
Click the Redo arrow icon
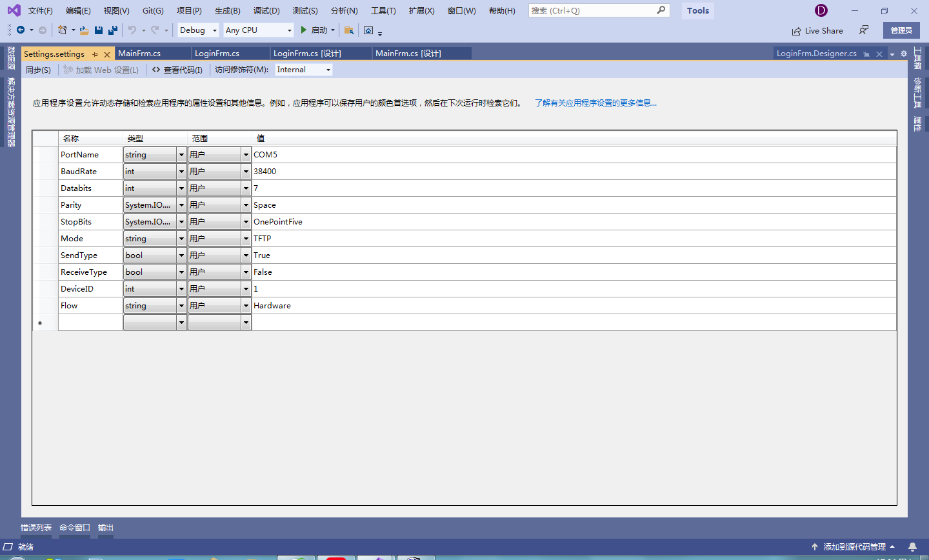pyautogui.click(x=155, y=30)
